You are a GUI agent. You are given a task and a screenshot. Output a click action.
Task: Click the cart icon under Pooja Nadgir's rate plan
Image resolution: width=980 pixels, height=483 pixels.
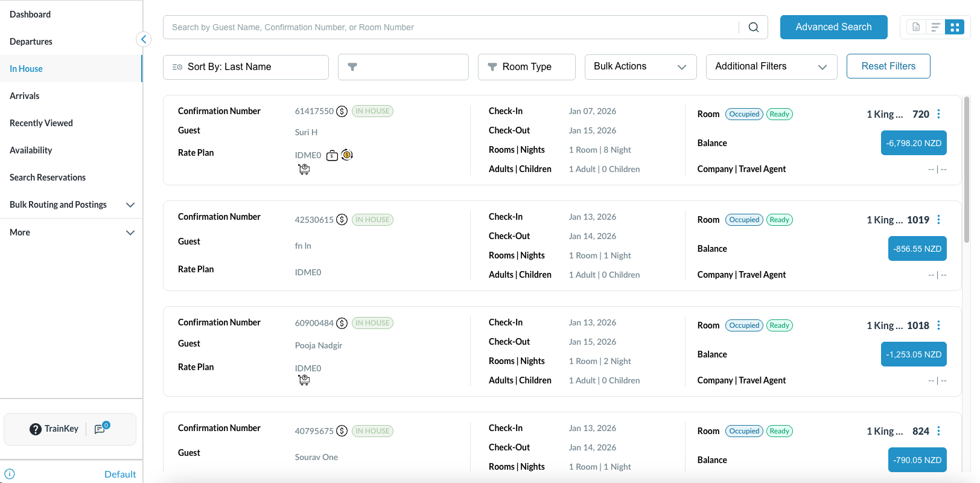tap(304, 380)
